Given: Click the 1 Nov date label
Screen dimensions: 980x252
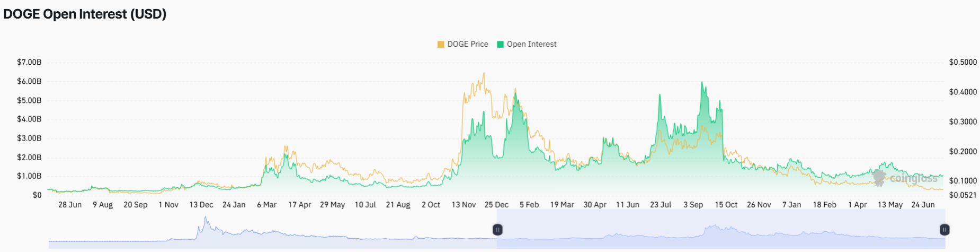Looking at the screenshot, I should click(x=168, y=204).
